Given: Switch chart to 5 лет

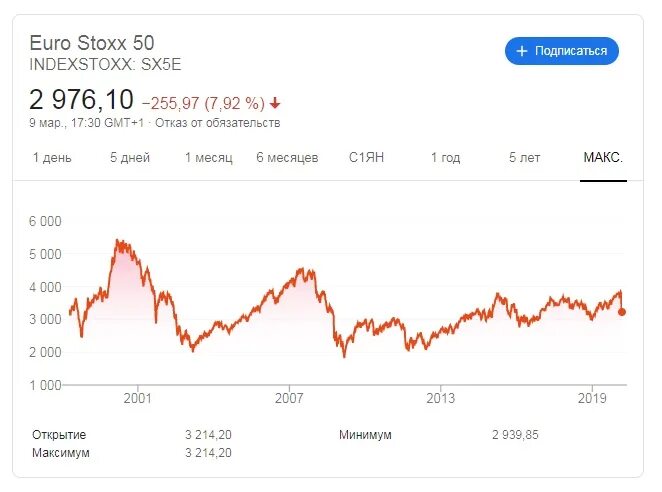Looking at the screenshot, I should tap(524, 158).
